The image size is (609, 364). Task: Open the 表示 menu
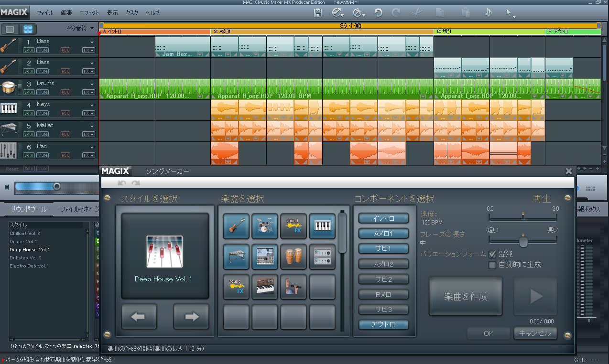113,13
